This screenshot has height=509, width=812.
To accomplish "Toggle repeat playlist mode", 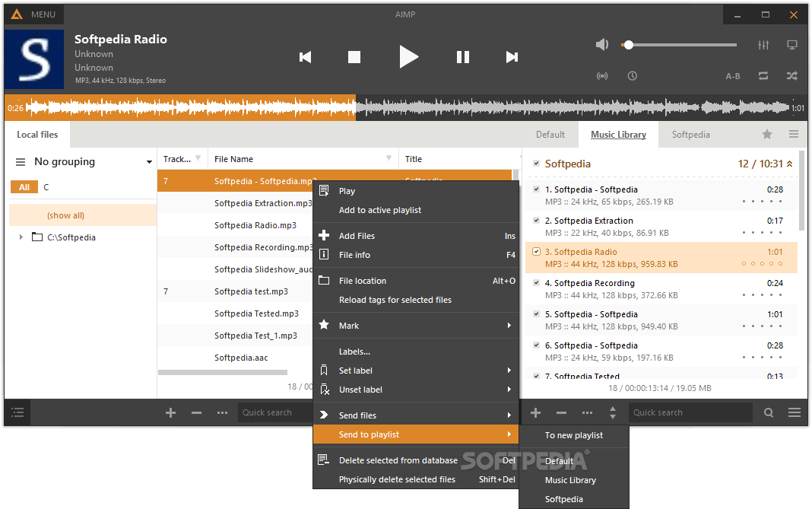I will click(x=763, y=75).
